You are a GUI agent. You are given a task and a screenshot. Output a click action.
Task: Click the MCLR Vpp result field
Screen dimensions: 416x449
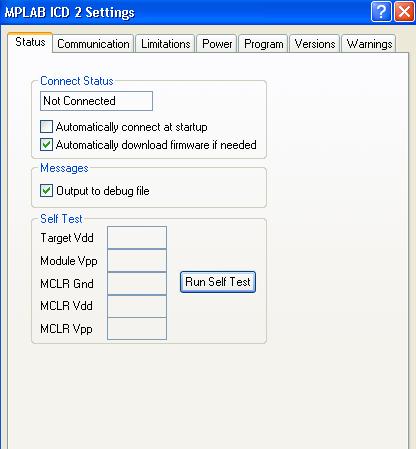[x=137, y=329]
